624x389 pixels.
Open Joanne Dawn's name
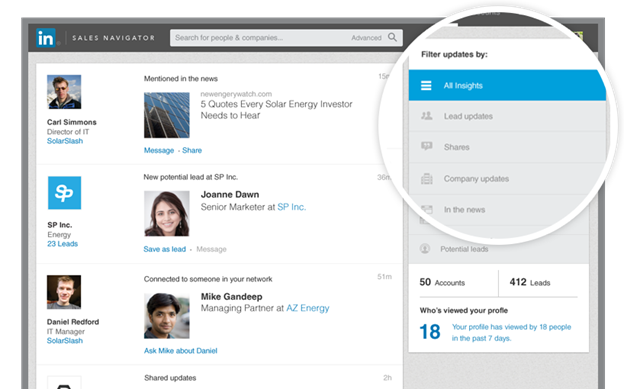pyautogui.click(x=230, y=194)
